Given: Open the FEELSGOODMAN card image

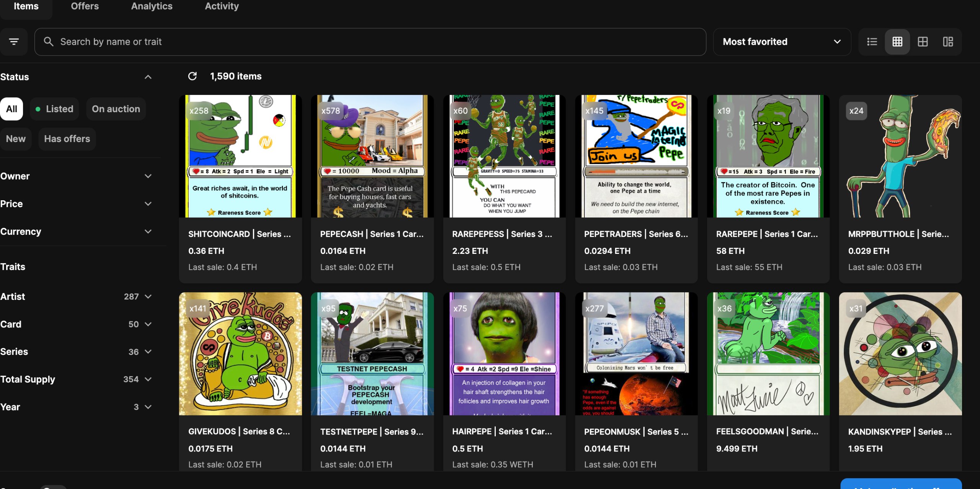Looking at the screenshot, I should [x=768, y=354].
